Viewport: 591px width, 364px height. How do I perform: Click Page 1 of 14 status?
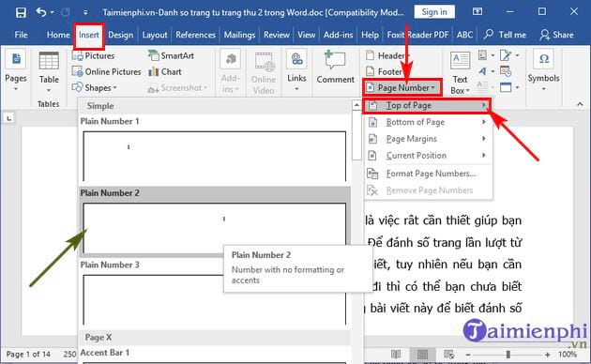[28, 355]
